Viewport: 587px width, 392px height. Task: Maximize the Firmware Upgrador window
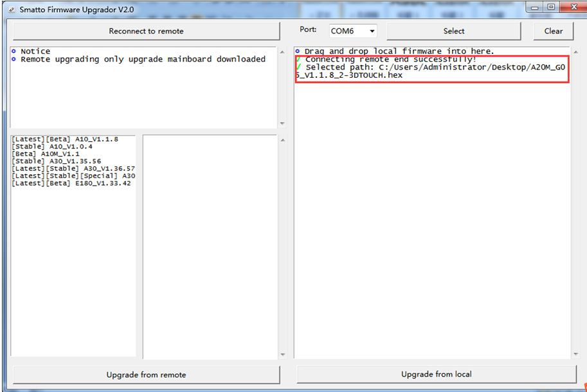tap(551, 7)
